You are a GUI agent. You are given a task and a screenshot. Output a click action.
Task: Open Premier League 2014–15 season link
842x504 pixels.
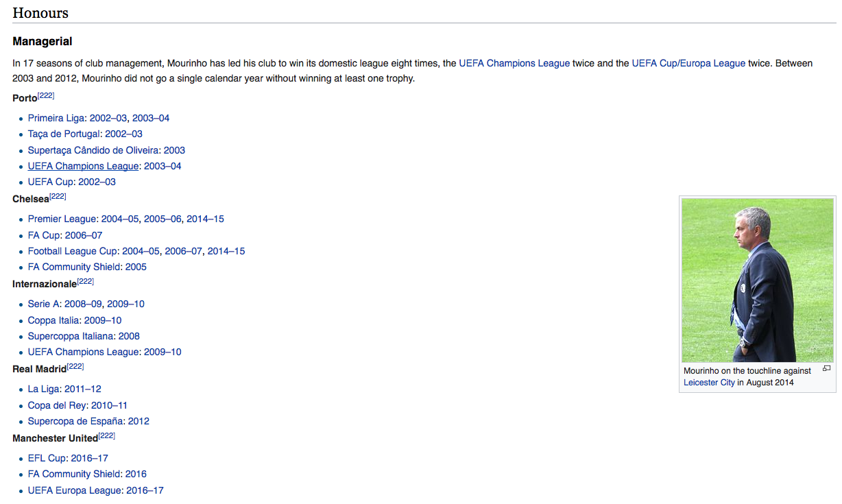pos(205,219)
